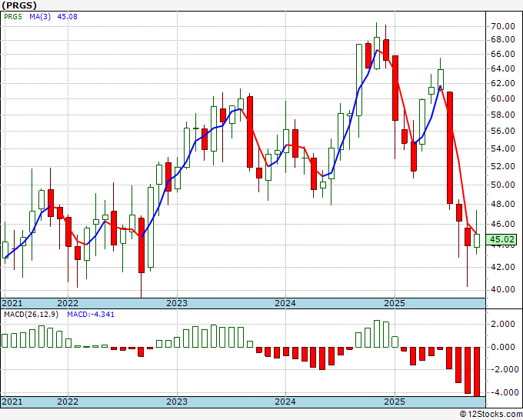Click the last green candlestick near 45.02
523x420 pixels.
pyautogui.click(x=477, y=241)
